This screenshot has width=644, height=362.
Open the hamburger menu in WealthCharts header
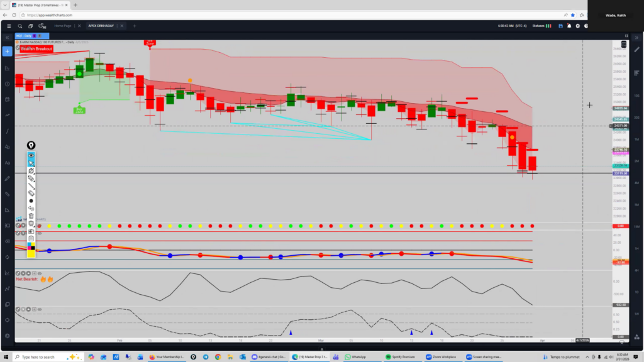(x=9, y=26)
